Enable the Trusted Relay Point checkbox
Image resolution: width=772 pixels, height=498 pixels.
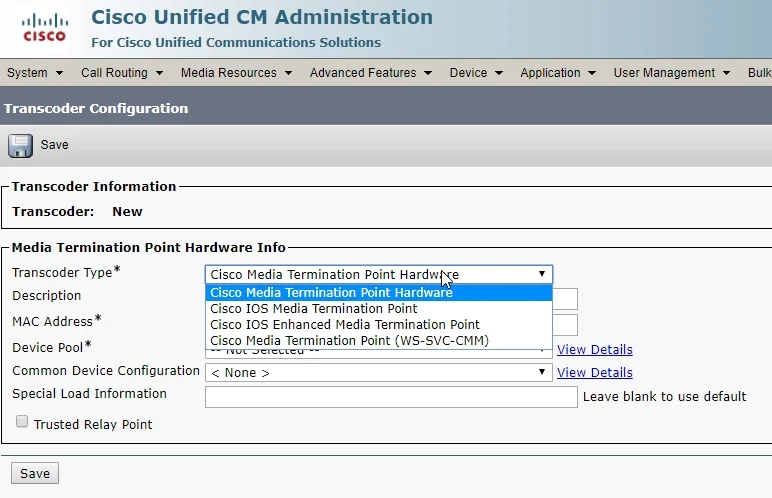coord(22,421)
